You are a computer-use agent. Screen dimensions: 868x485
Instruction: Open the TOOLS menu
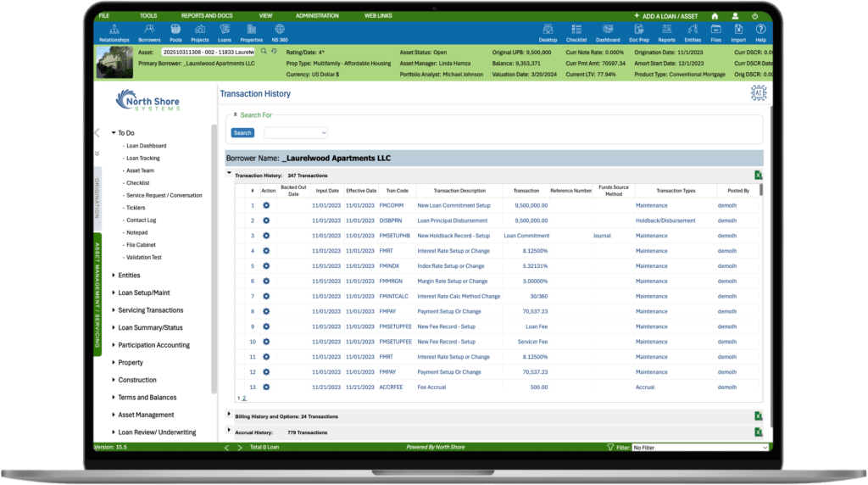click(x=148, y=15)
